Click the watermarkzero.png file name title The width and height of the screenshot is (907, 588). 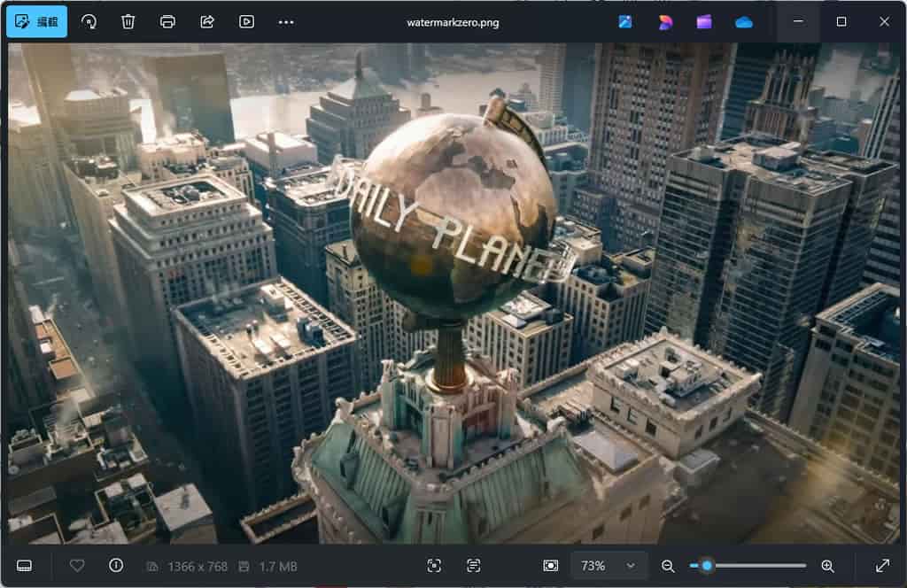(x=453, y=22)
